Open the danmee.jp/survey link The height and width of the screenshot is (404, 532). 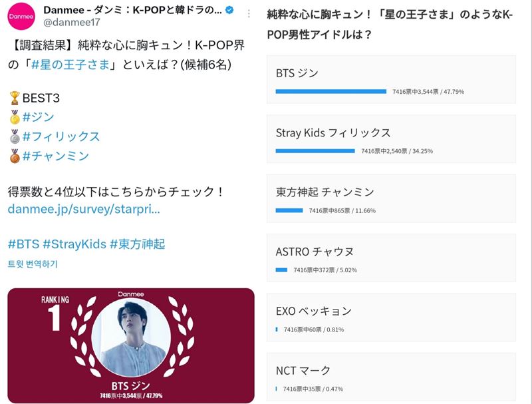tap(84, 209)
